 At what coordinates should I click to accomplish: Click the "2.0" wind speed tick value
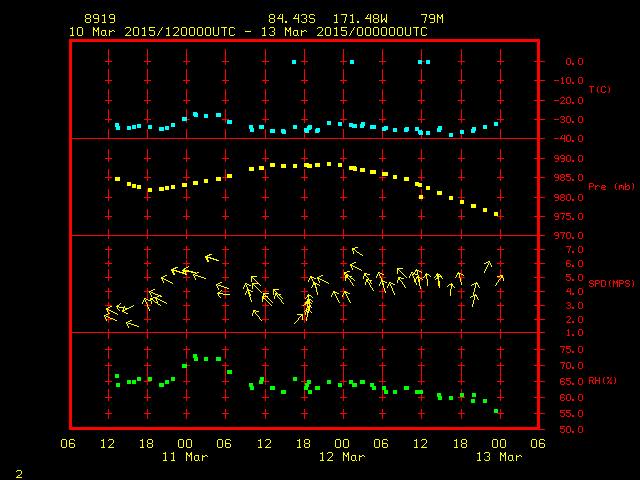(574, 320)
